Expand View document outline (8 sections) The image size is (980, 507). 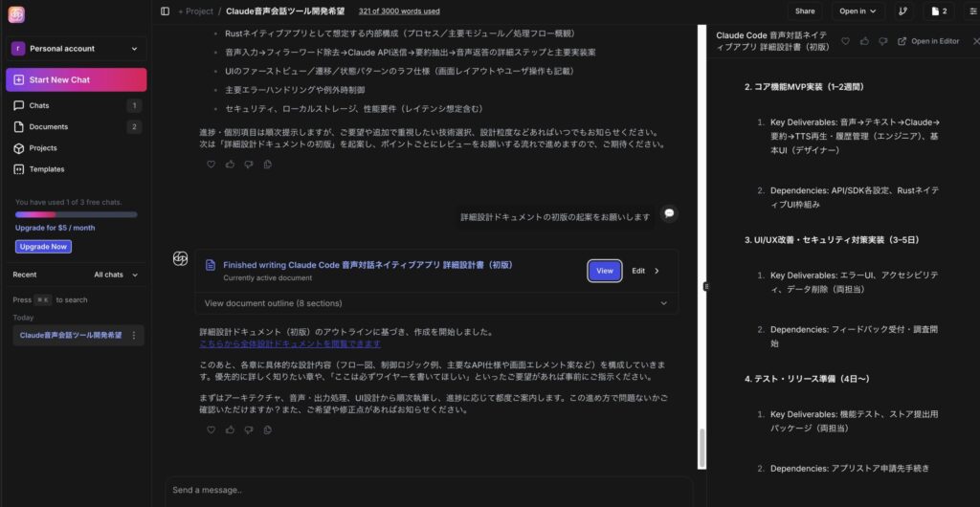point(436,303)
